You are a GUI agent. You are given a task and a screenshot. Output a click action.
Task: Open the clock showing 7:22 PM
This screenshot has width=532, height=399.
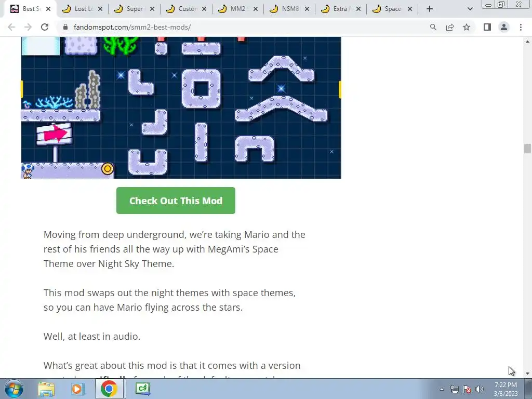tap(506, 389)
